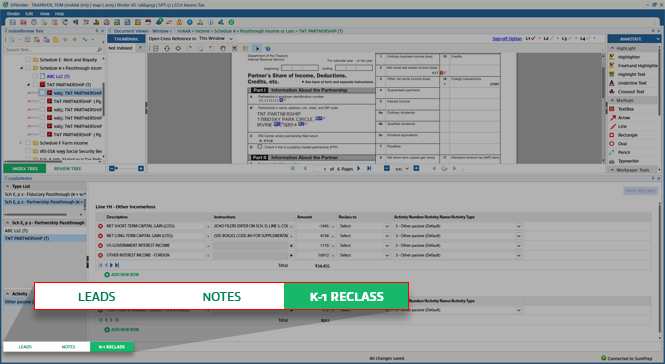Select the Line markup tool
This screenshot has height=364, width=665.
click(622, 126)
